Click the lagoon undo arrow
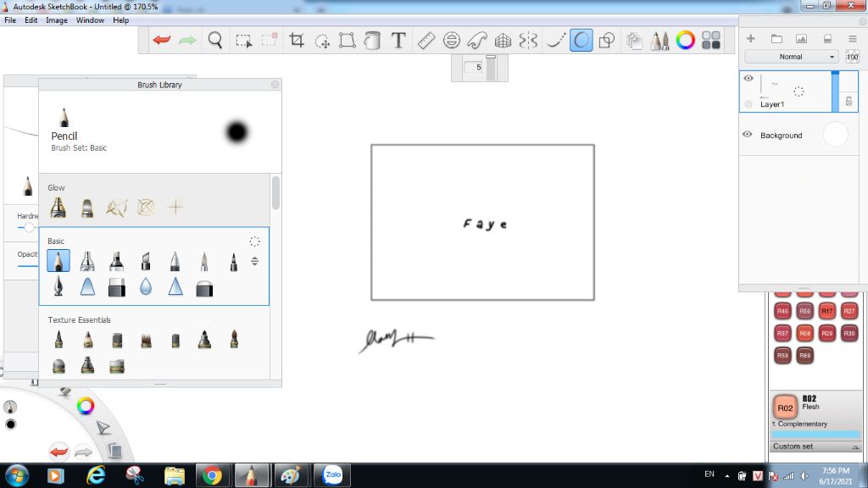The height and width of the screenshot is (488, 868). click(x=58, y=452)
